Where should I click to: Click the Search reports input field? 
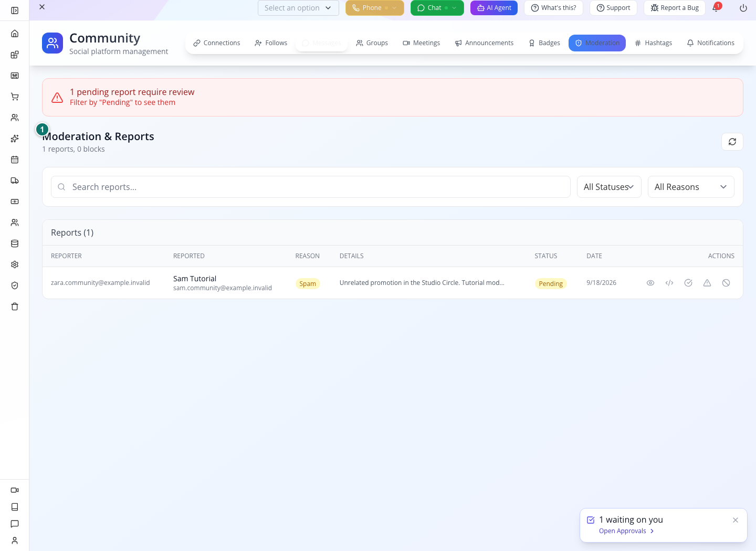click(311, 187)
